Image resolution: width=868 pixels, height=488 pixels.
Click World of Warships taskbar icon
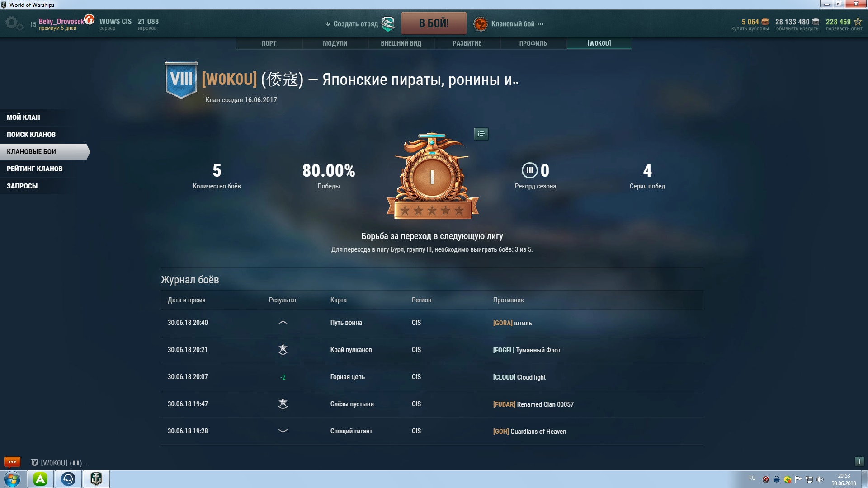(x=96, y=479)
